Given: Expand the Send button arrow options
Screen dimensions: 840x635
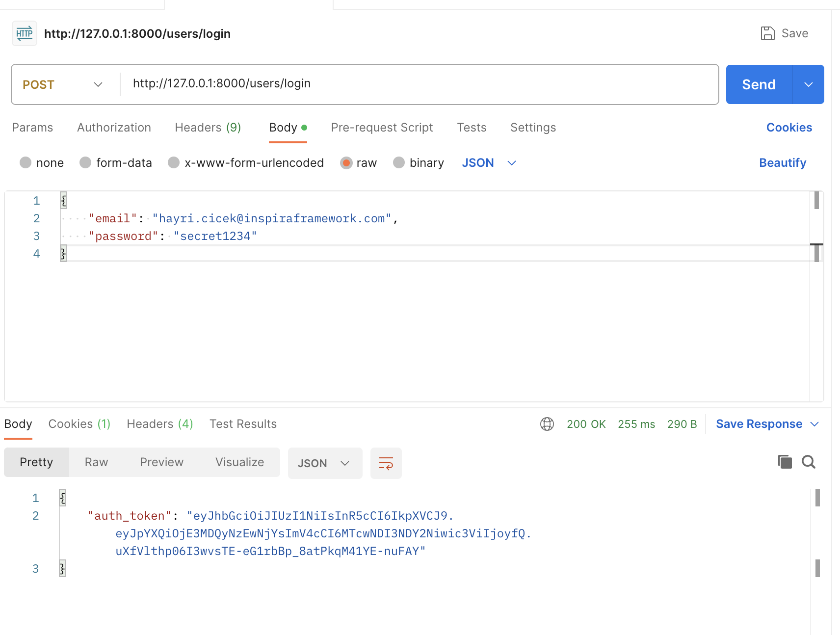Looking at the screenshot, I should 809,84.
